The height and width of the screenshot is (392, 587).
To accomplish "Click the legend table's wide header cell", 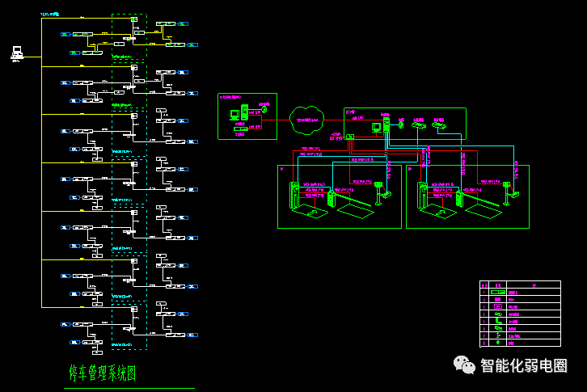I will (x=534, y=285).
